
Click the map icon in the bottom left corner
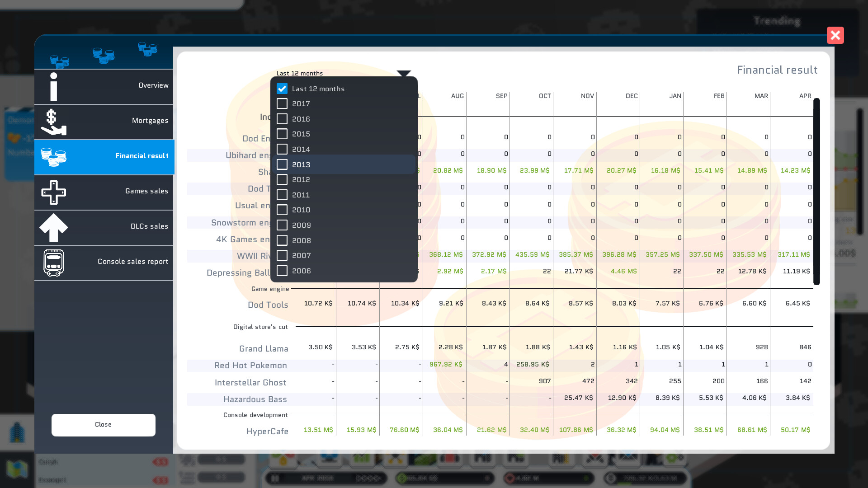(x=17, y=469)
